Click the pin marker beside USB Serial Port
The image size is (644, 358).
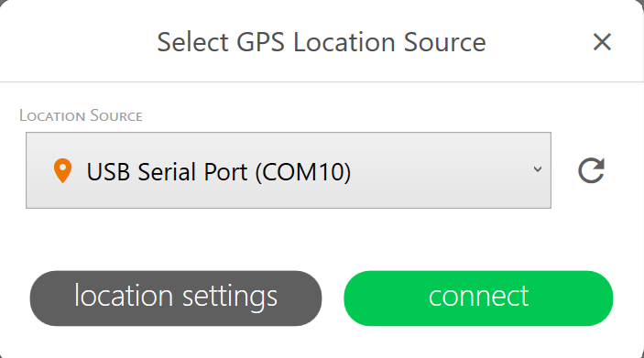coord(63,171)
